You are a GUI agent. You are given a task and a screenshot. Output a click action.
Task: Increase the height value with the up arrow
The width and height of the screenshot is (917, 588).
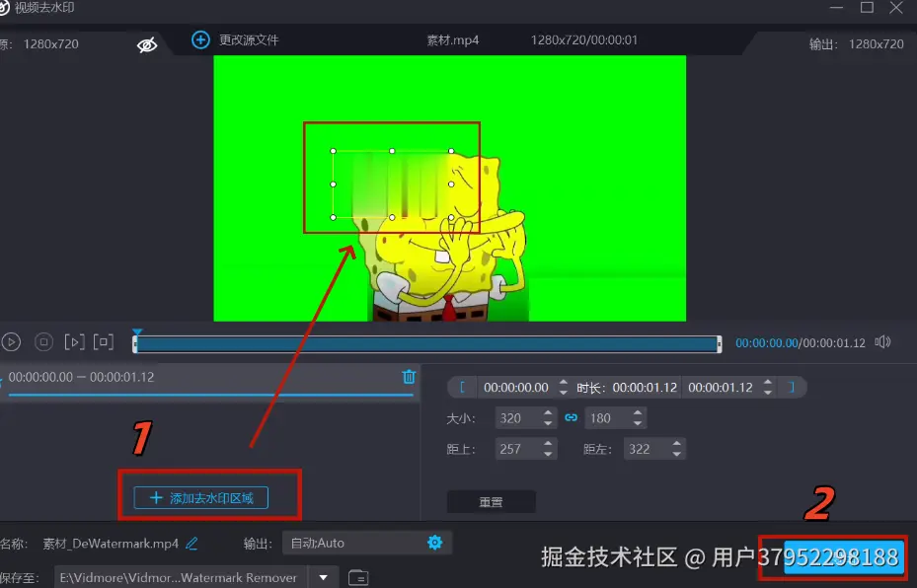coord(638,412)
